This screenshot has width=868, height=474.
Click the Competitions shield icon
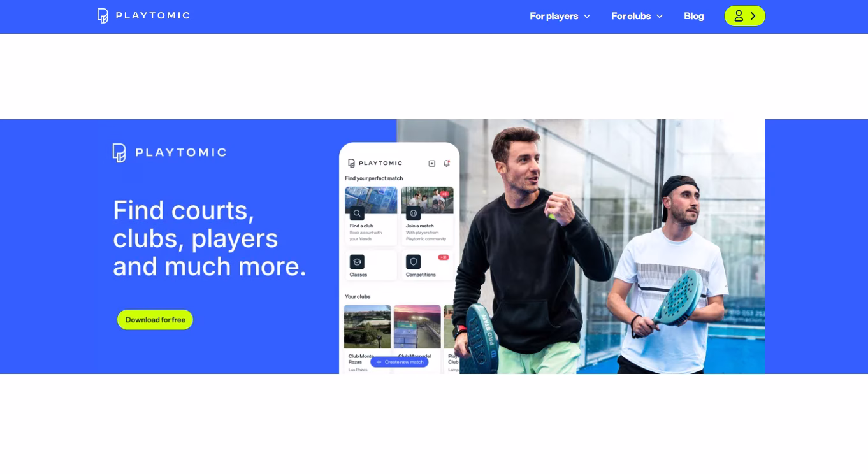(413, 262)
